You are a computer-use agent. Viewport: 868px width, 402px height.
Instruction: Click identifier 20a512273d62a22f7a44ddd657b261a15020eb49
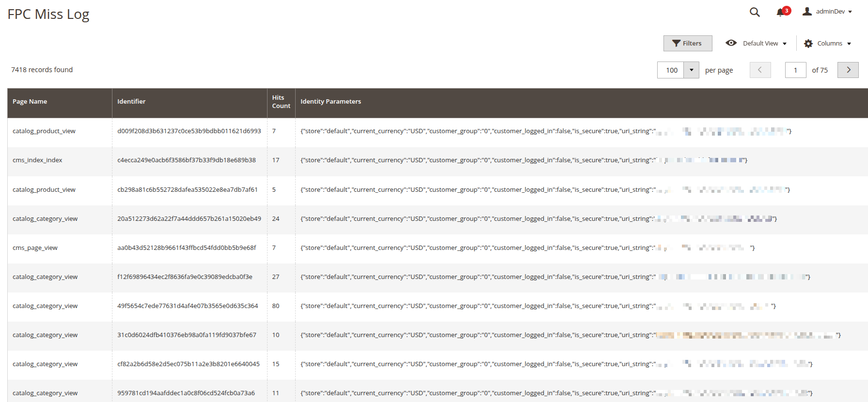[189, 219]
